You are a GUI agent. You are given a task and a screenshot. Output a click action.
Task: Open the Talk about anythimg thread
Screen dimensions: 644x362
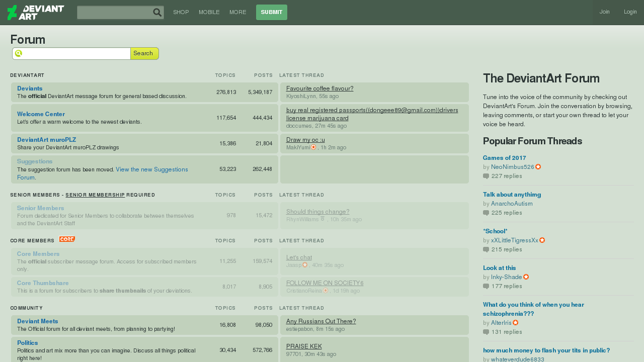pyautogui.click(x=512, y=195)
